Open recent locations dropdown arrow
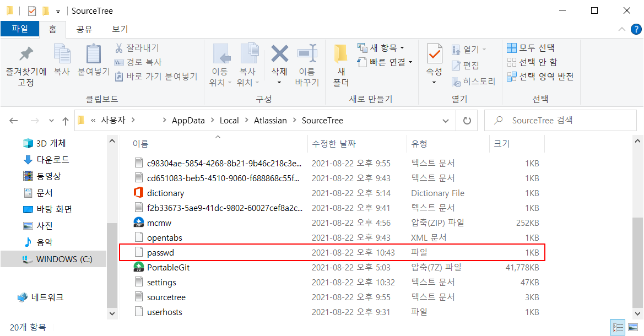Image resolution: width=644 pixels, height=336 pixels. (x=51, y=120)
